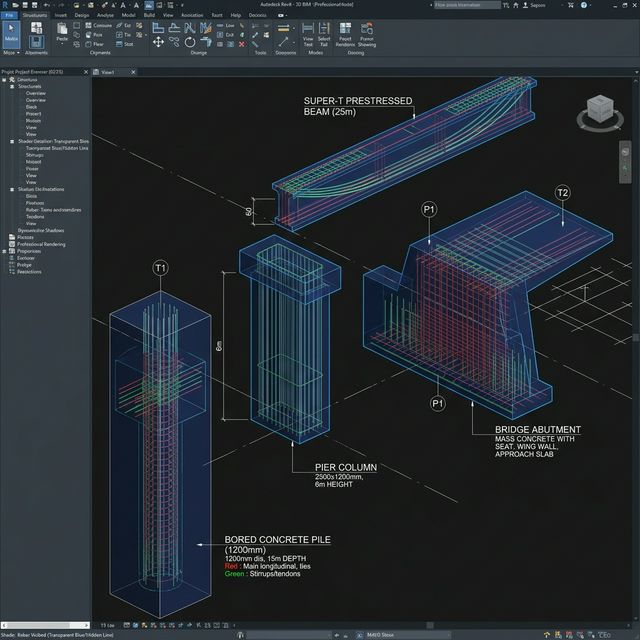Click the 13 Lee view scale button
The height and width of the screenshot is (640, 640).
click(x=107, y=625)
